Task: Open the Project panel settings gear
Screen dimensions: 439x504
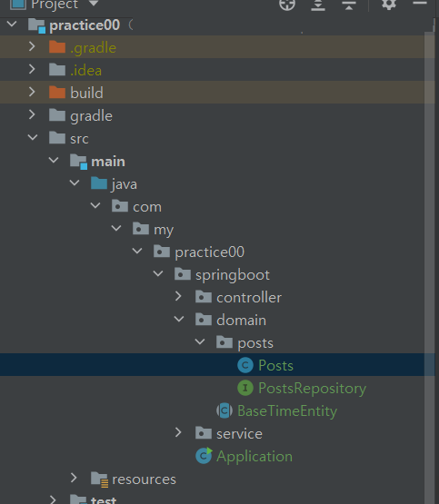Action: coord(389,5)
